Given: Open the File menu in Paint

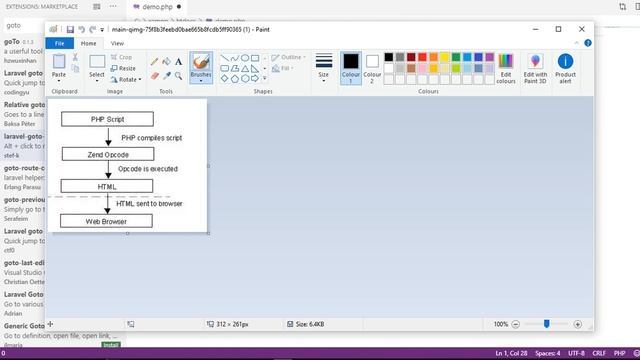Looking at the screenshot, I should (60, 43).
